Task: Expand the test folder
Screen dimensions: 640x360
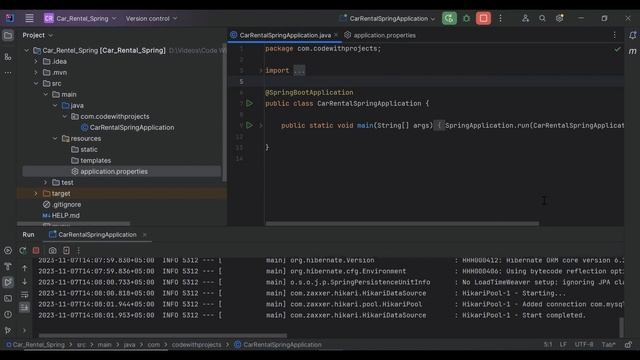Action: tap(46, 182)
